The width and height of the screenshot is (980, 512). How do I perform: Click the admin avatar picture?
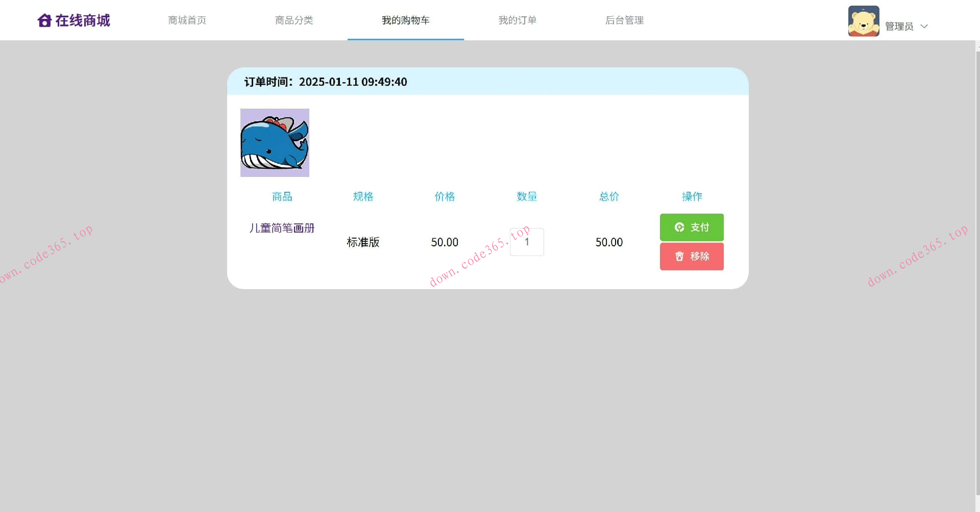click(x=863, y=21)
